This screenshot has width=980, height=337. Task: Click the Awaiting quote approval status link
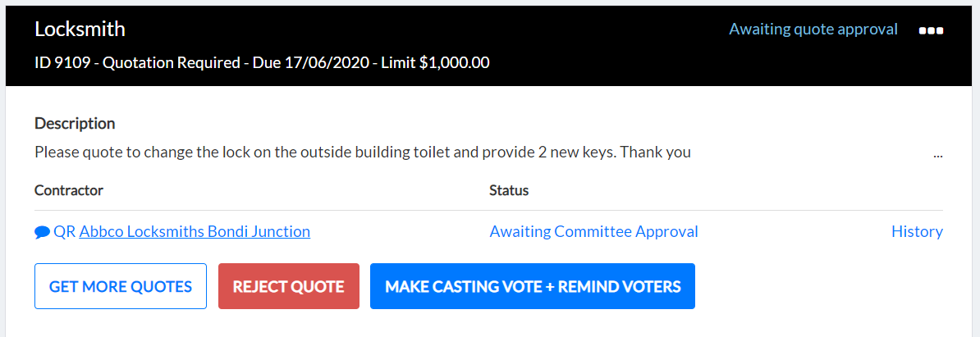813,30
